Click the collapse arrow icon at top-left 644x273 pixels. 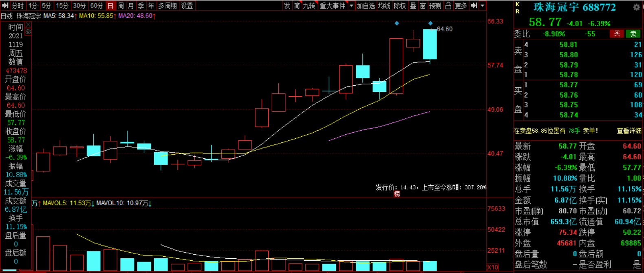coord(5,6)
